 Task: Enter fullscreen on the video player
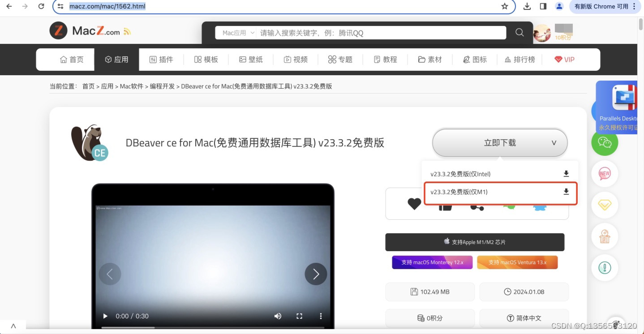(299, 316)
